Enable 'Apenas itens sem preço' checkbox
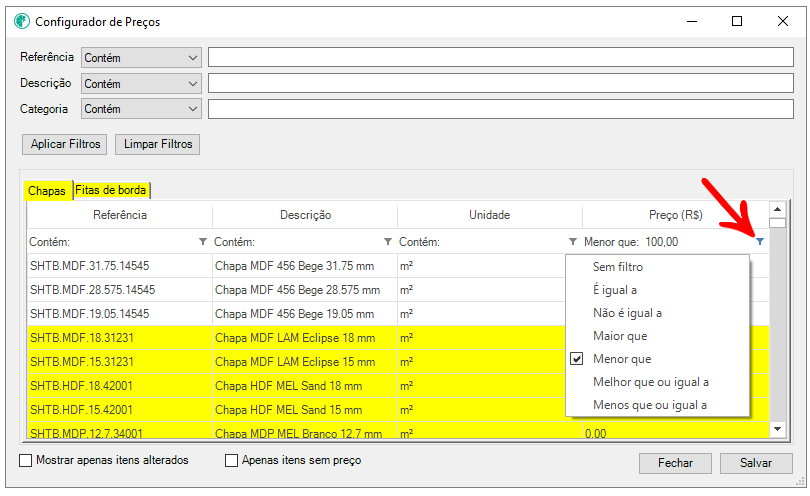 click(232, 461)
